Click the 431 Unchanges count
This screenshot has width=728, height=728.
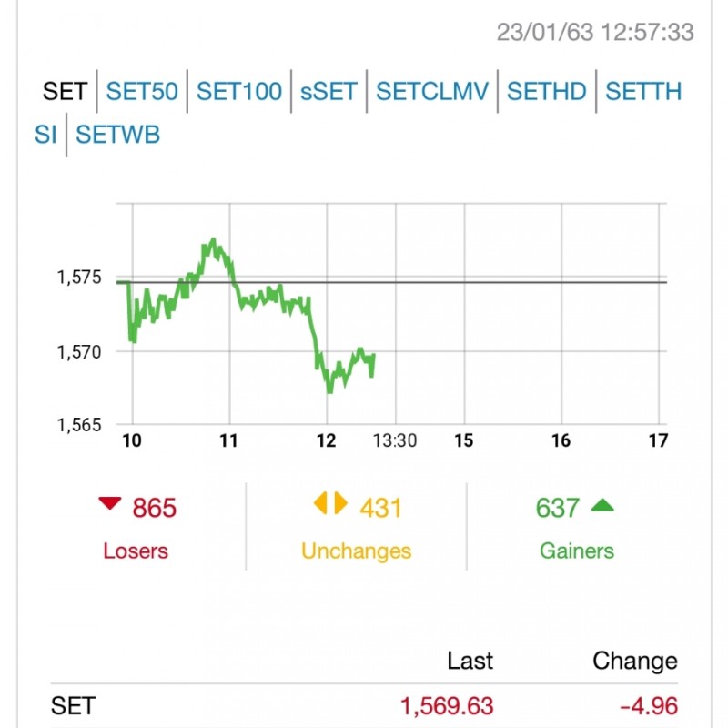point(380,508)
